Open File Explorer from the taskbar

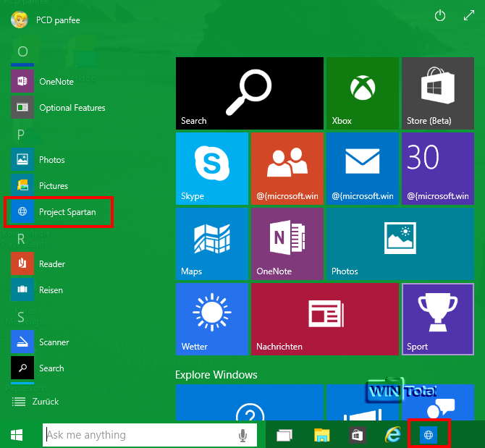(x=322, y=435)
